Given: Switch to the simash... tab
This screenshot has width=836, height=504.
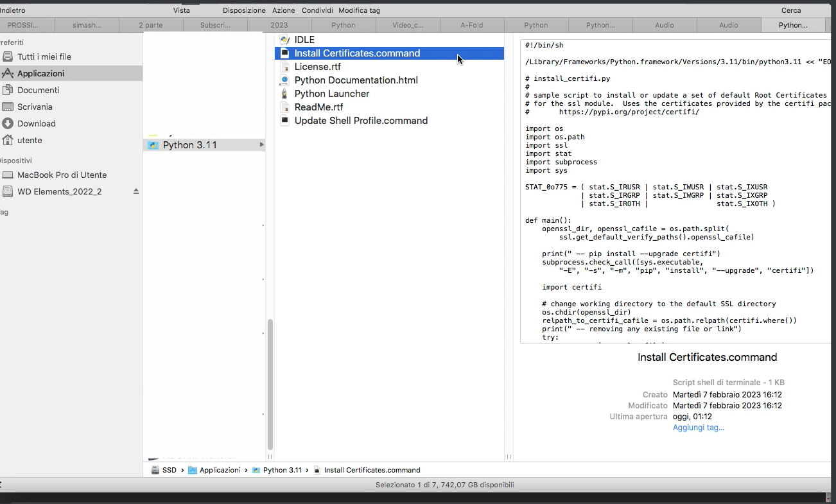Looking at the screenshot, I should [87, 25].
